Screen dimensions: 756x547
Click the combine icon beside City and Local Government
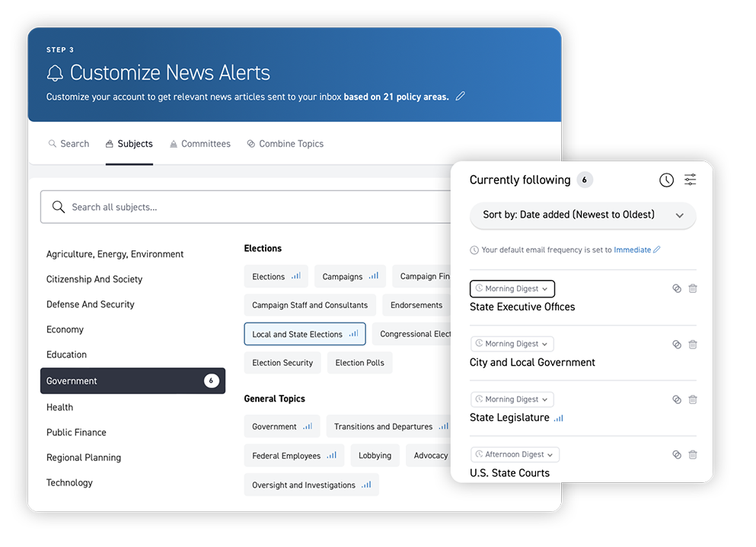676,344
